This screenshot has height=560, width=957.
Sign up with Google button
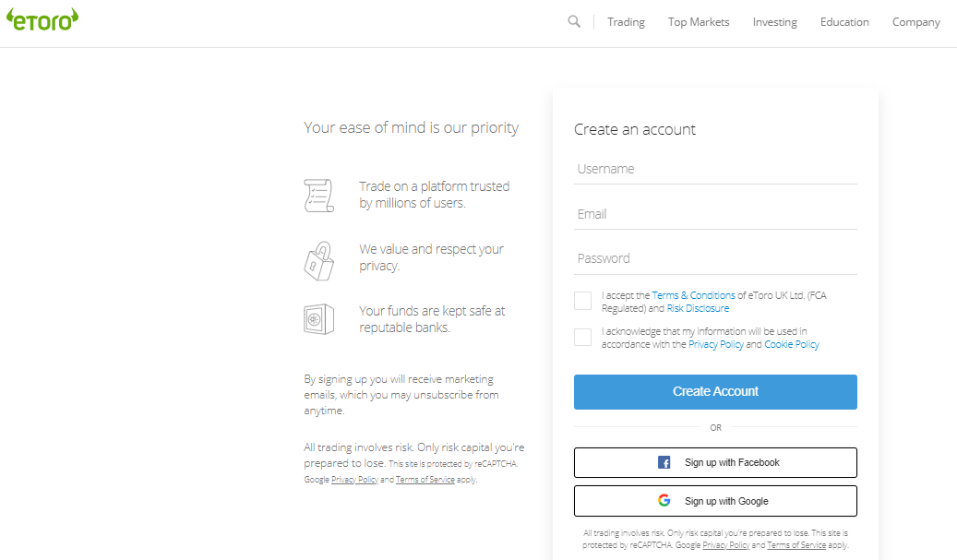[x=715, y=501]
